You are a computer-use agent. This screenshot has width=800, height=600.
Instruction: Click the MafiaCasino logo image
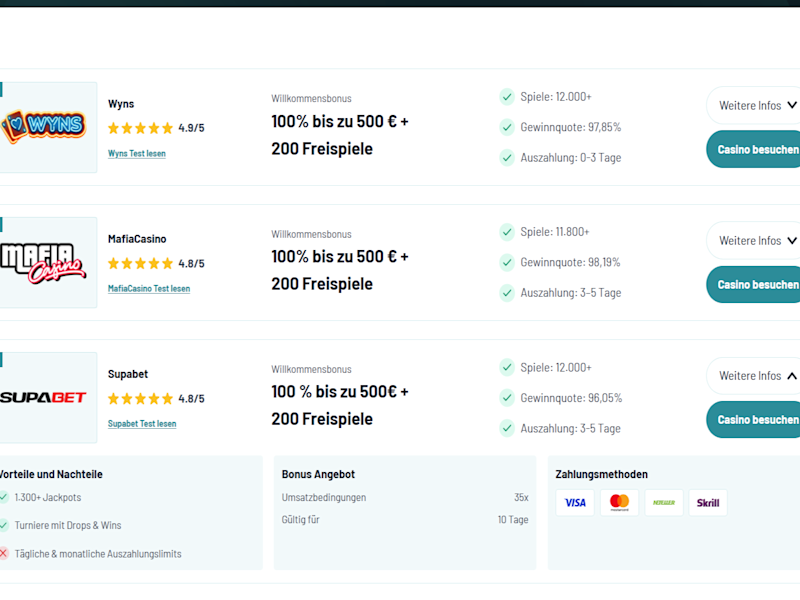43,263
